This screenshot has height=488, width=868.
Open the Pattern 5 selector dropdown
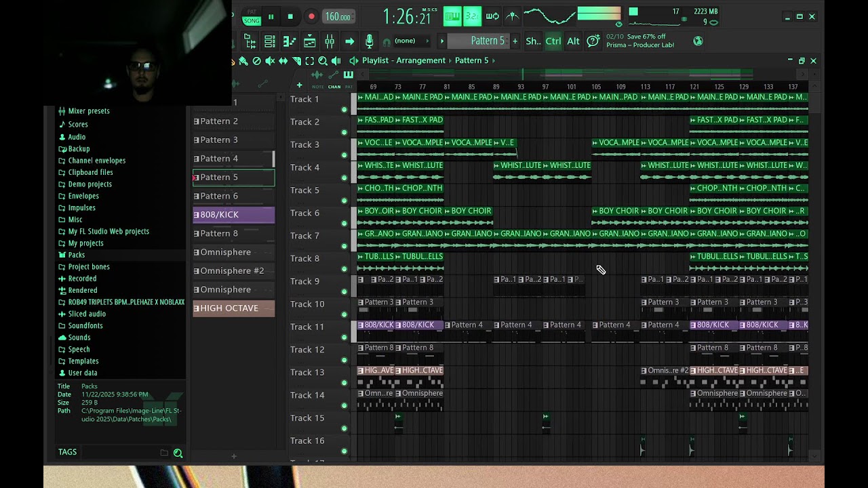click(479, 41)
